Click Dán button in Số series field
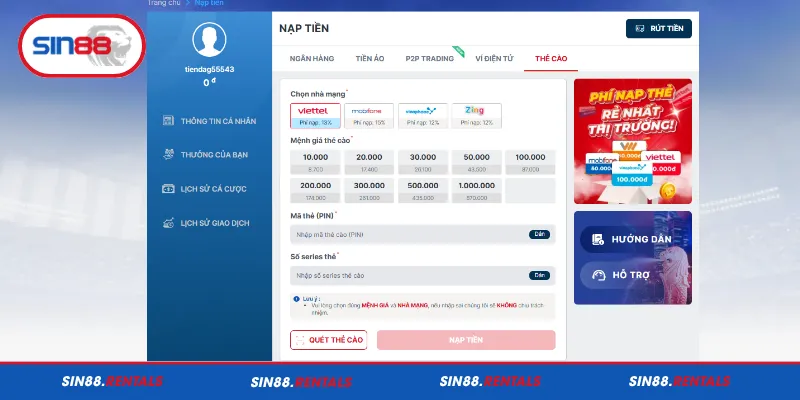 539,276
